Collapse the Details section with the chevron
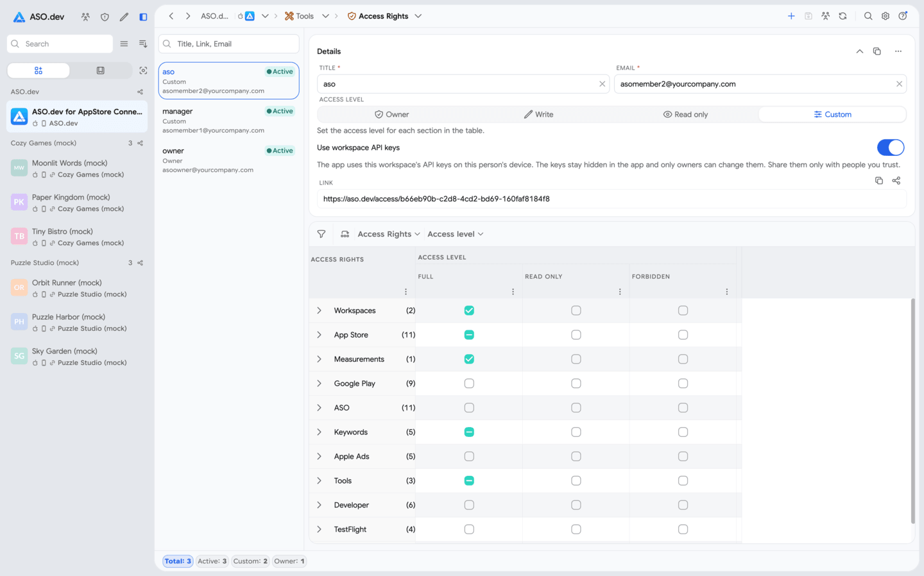 coord(860,51)
